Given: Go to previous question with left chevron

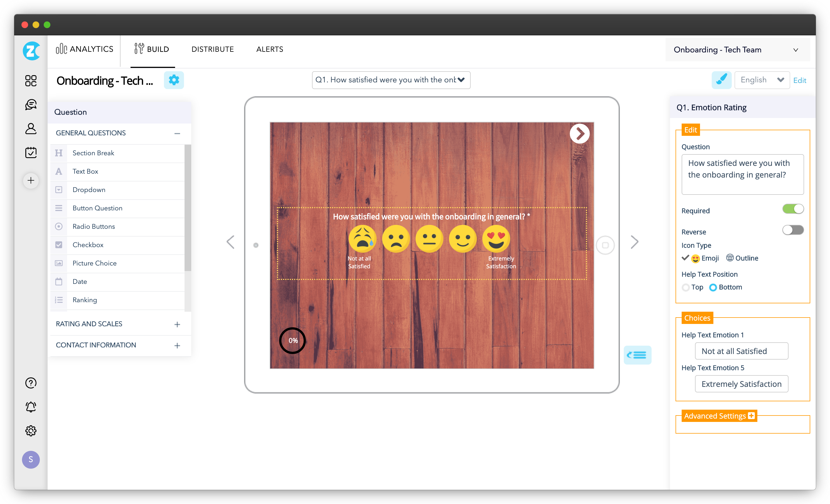Looking at the screenshot, I should pos(230,242).
